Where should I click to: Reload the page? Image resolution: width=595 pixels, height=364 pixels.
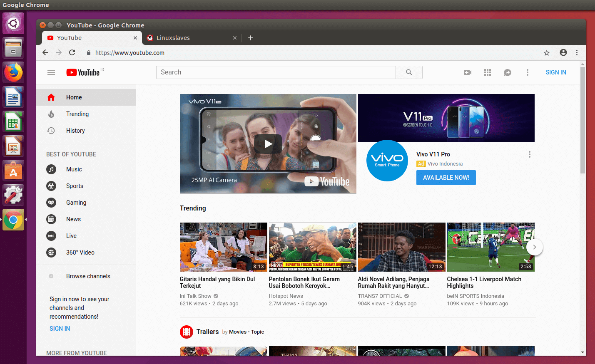click(72, 52)
